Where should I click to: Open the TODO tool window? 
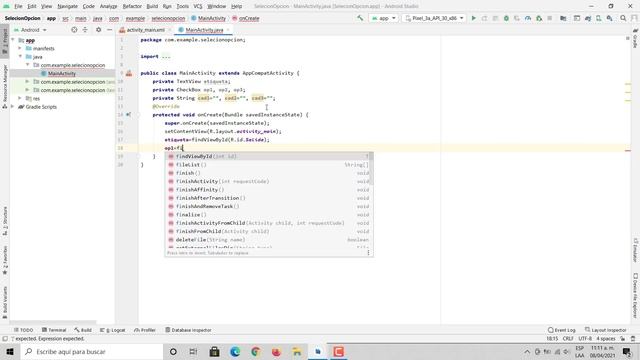(x=23, y=330)
